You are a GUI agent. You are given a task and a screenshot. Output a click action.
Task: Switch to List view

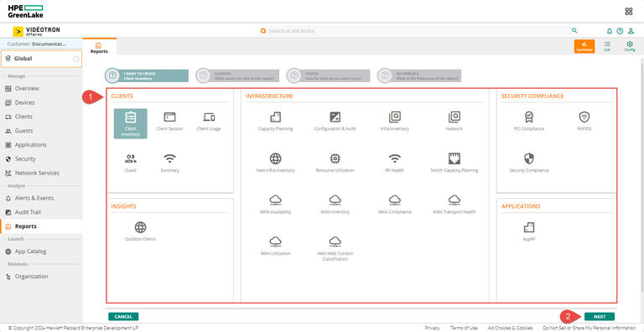tap(607, 46)
